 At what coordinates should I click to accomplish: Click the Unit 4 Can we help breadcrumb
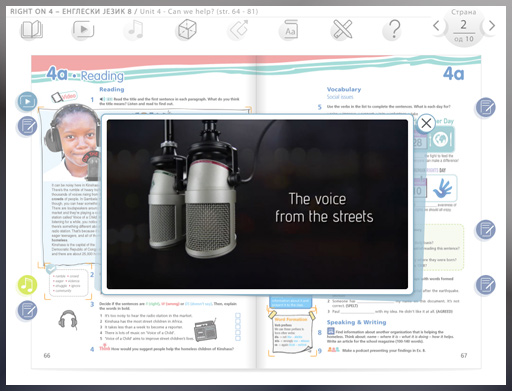199,11
